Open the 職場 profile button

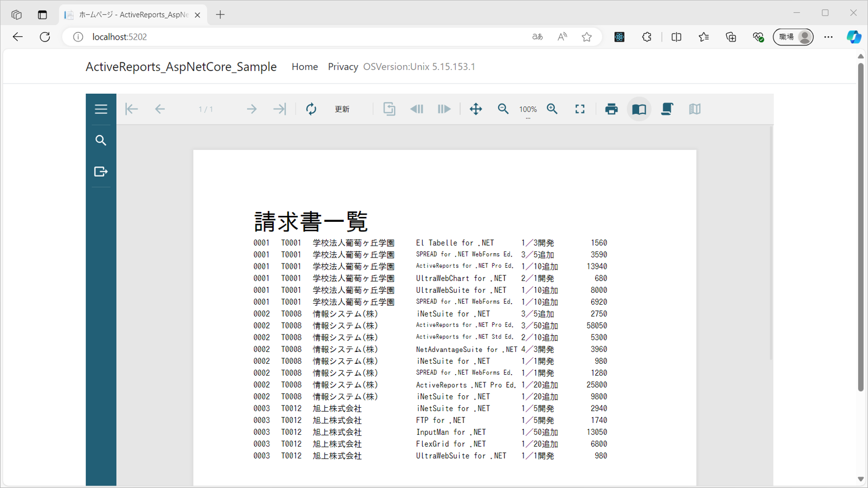793,37
